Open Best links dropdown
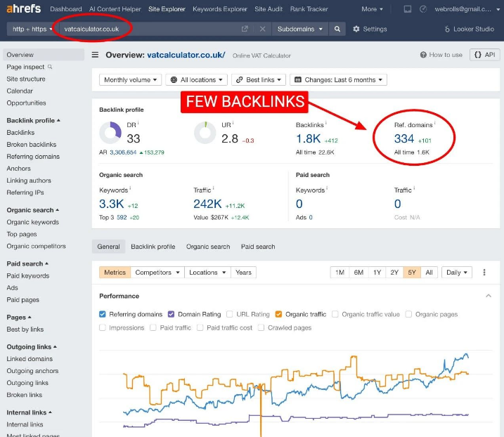Image resolution: width=504 pixels, height=437 pixels. (259, 79)
